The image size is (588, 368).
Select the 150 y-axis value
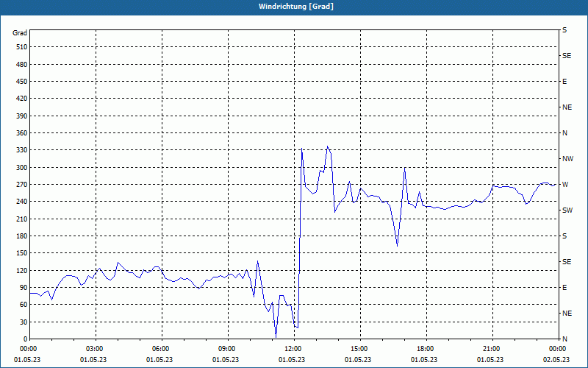(x=22, y=253)
